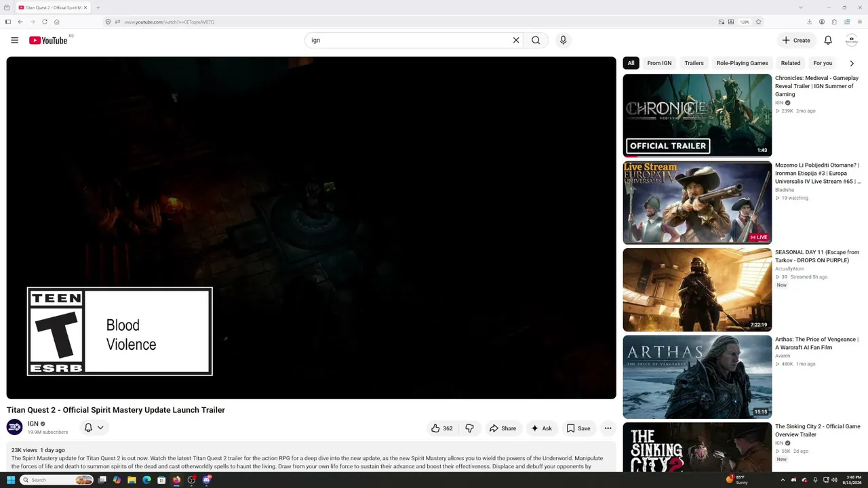Select the All filter chip
Image resolution: width=868 pixels, height=488 pixels.
point(631,63)
